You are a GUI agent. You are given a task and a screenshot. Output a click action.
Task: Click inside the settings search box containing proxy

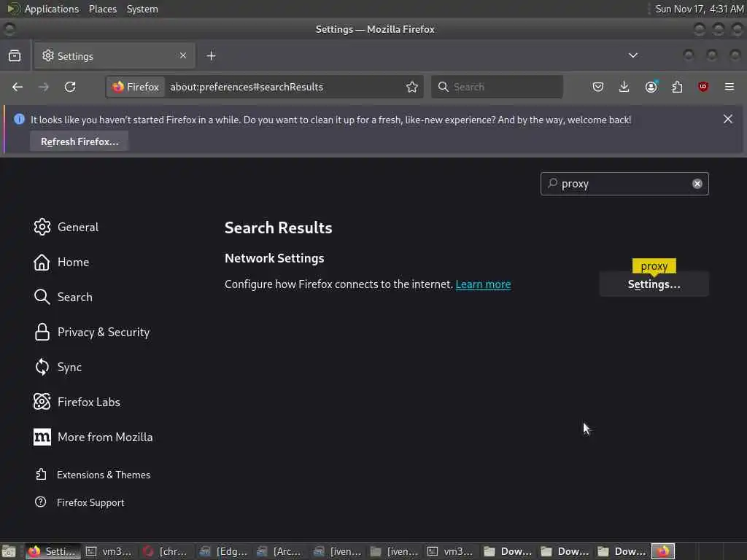click(624, 184)
